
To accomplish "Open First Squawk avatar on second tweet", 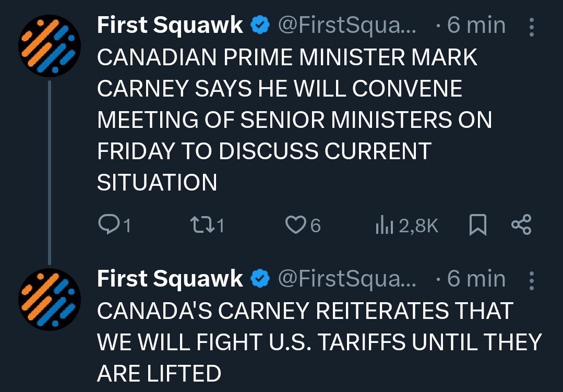I will [x=50, y=299].
